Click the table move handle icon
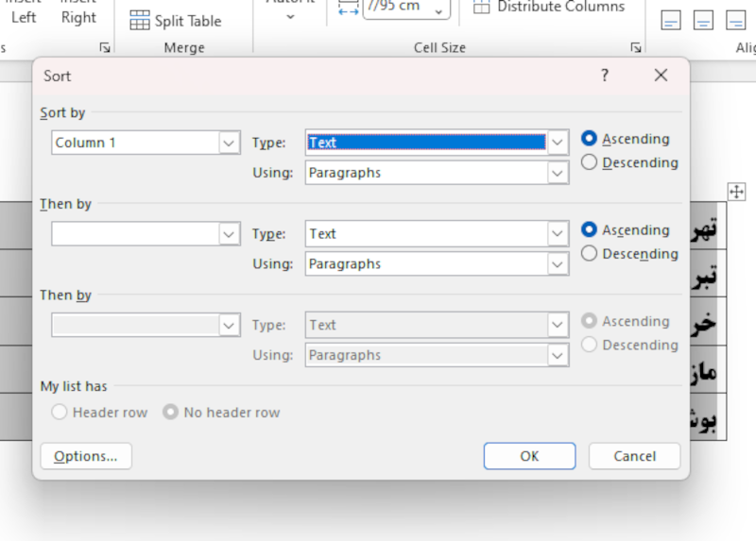This screenshot has height=541, width=756. click(x=736, y=192)
